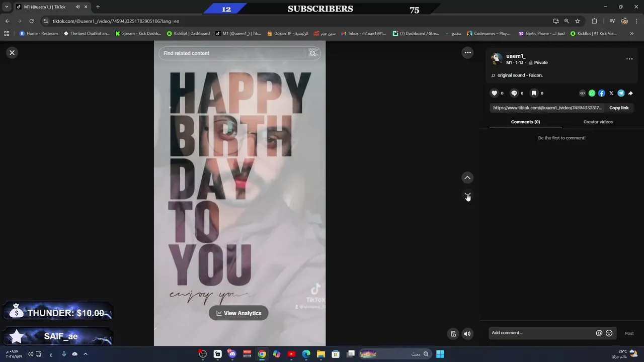Get the embed code icon

coord(583,93)
